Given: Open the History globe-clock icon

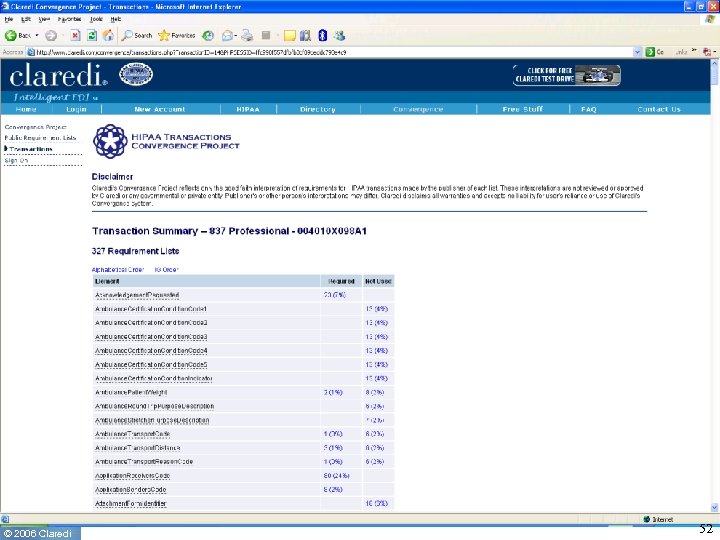Looking at the screenshot, I should click(x=208, y=35).
